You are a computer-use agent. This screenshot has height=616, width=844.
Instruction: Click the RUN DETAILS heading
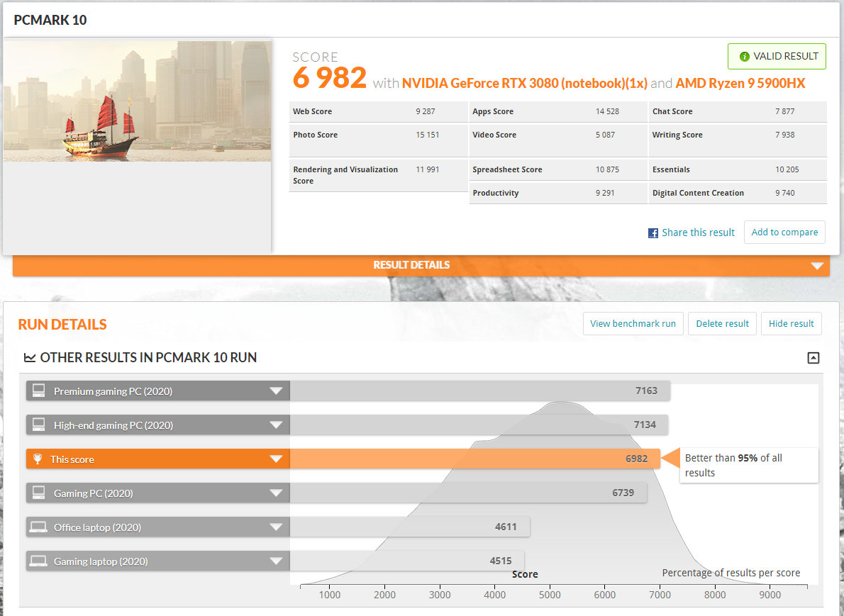click(x=62, y=325)
